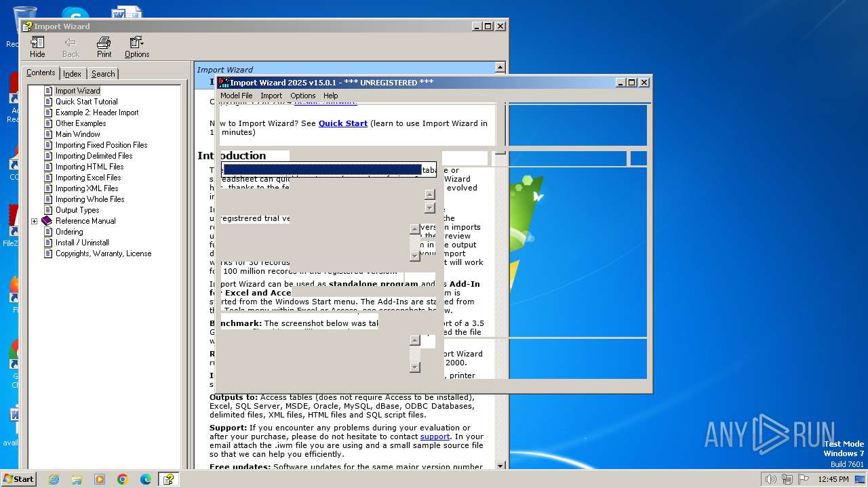Minimize the Import Wizard 2025 window

point(620,83)
